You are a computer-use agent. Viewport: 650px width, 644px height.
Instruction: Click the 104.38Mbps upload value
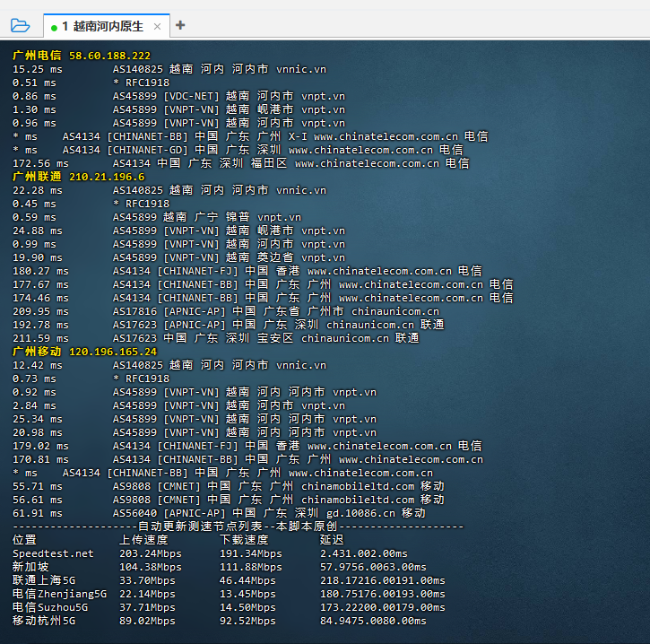tap(151, 567)
